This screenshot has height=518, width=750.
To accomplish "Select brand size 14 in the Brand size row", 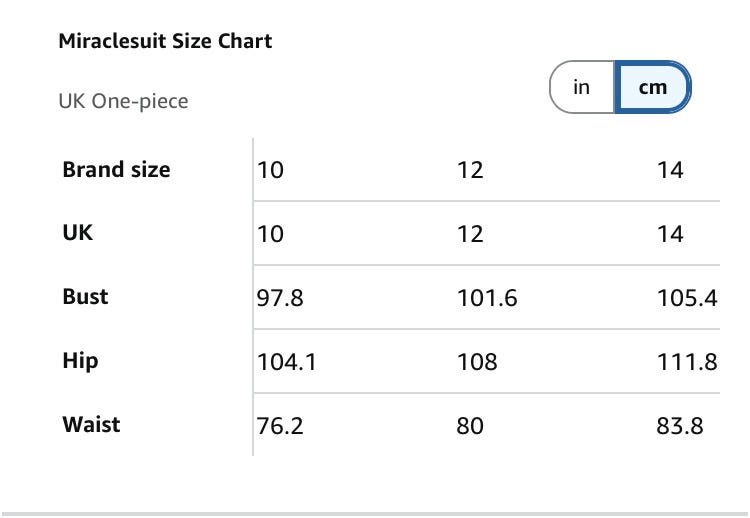I will (x=670, y=170).
